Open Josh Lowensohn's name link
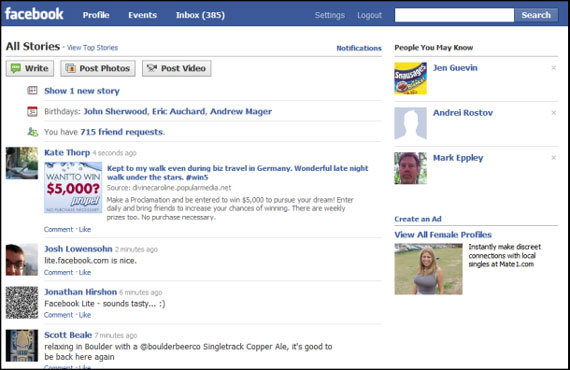570x370 pixels. tap(78, 249)
